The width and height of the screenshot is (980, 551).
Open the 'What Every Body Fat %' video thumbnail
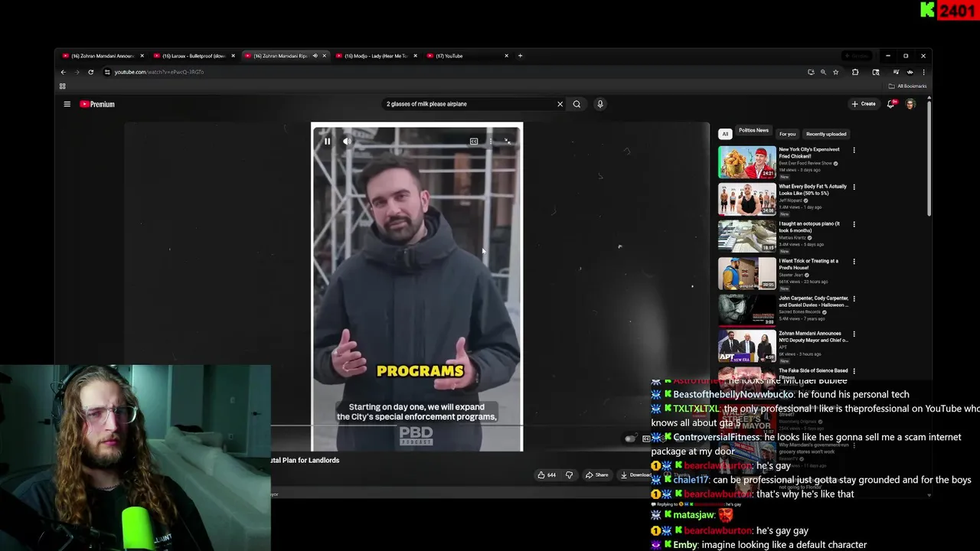click(x=746, y=199)
